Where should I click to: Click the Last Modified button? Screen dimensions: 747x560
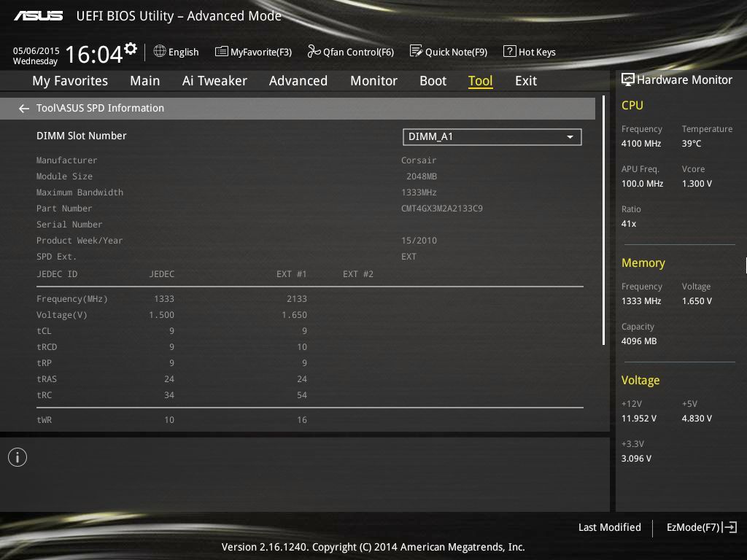[609, 527]
